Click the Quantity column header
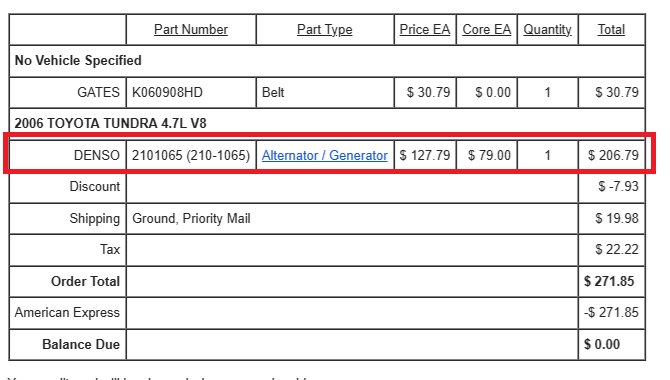The width and height of the screenshot is (670, 380). [547, 29]
